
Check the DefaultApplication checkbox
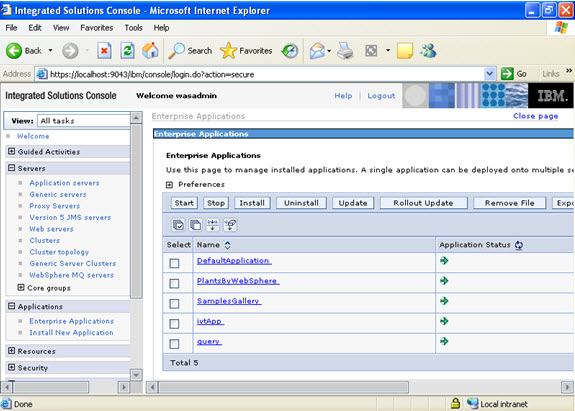tap(174, 263)
